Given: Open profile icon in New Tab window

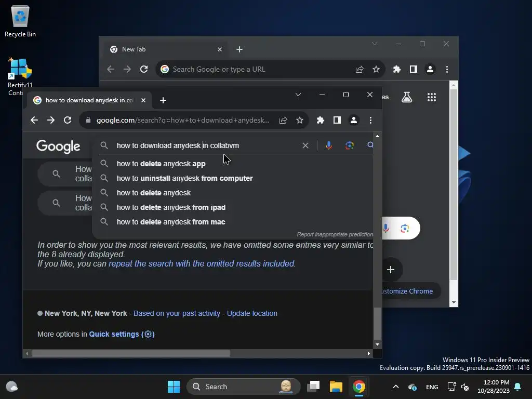Looking at the screenshot, I should click(x=430, y=69).
